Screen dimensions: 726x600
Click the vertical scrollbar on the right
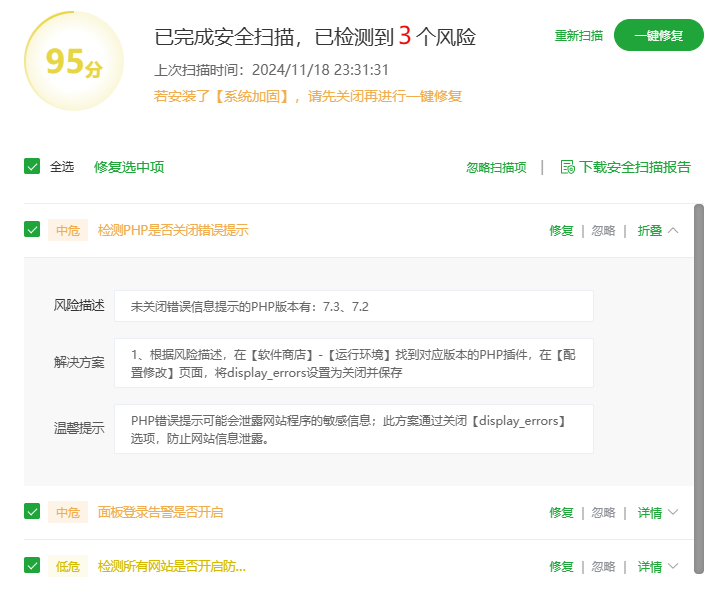[699, 390]
